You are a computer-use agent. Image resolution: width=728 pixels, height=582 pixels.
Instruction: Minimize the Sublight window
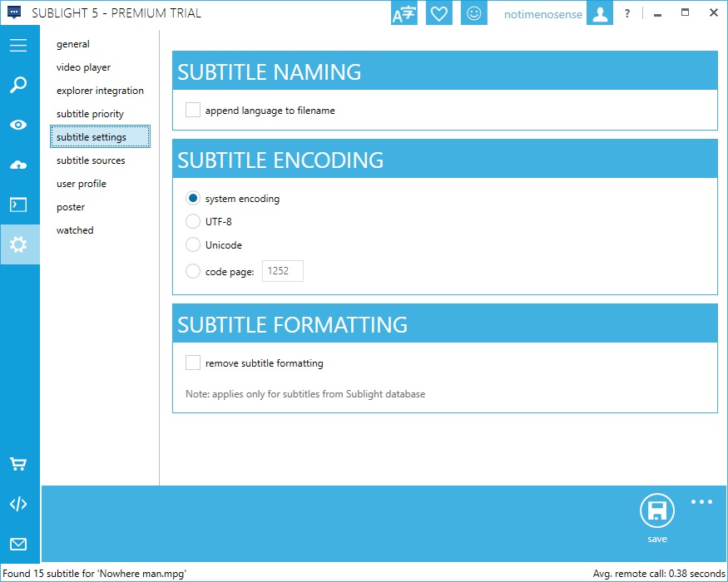(657, 14)
